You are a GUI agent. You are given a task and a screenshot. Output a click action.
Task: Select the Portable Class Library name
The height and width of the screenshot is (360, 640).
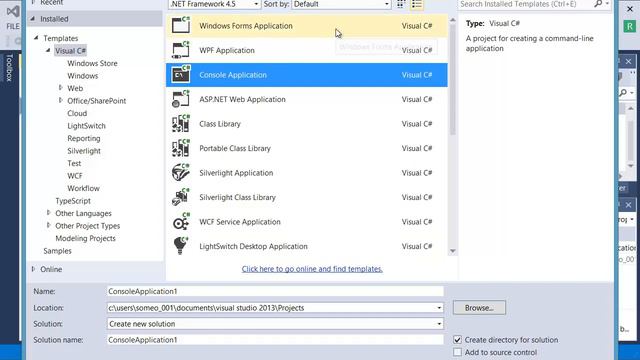(235, 148)
